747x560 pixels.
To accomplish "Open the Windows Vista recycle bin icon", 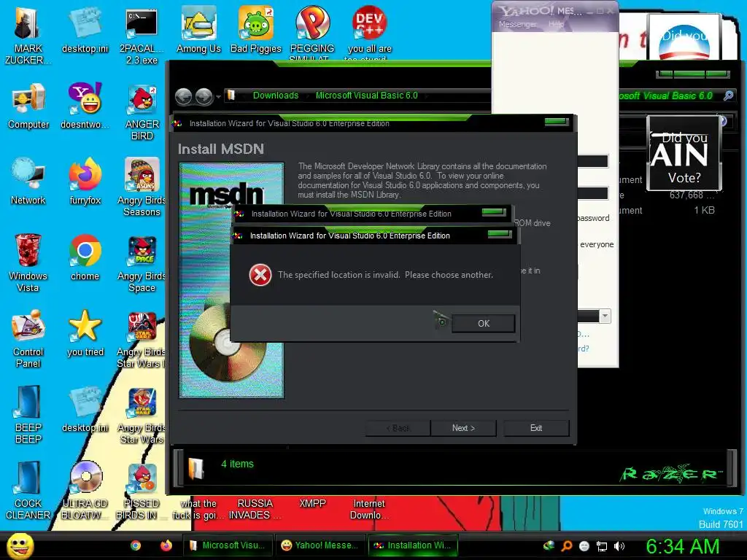I will click(28, 263).
